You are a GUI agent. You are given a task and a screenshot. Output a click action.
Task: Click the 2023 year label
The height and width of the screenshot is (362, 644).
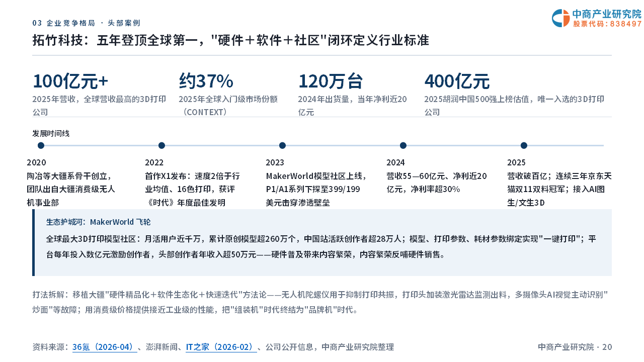[275, 162]
